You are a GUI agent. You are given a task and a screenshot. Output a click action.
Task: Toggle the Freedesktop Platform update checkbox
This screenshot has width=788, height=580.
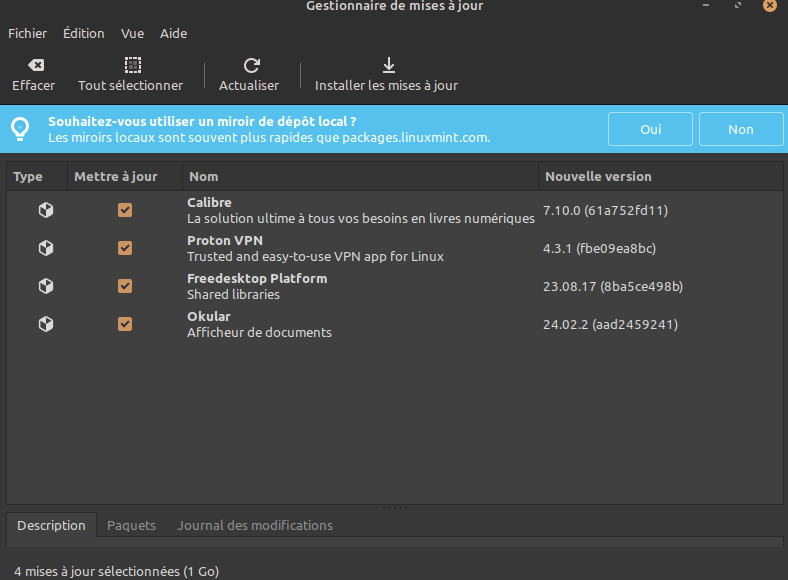[125, 286]
